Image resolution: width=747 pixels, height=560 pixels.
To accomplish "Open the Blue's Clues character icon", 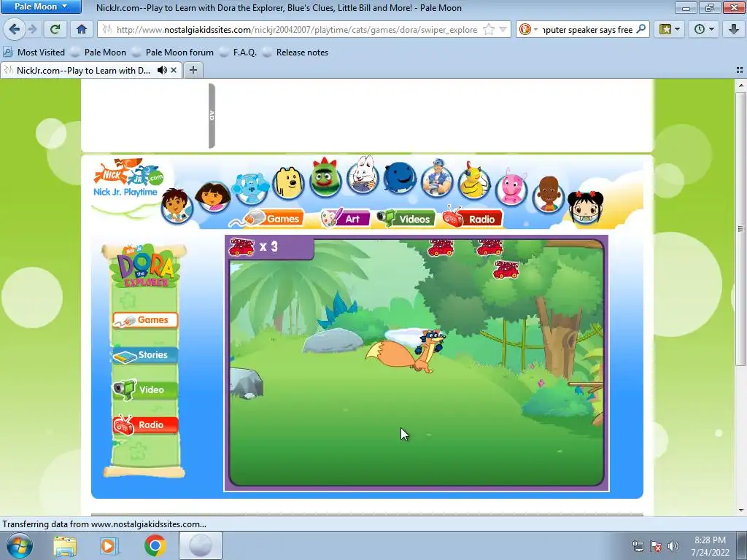I will (250, 188).
